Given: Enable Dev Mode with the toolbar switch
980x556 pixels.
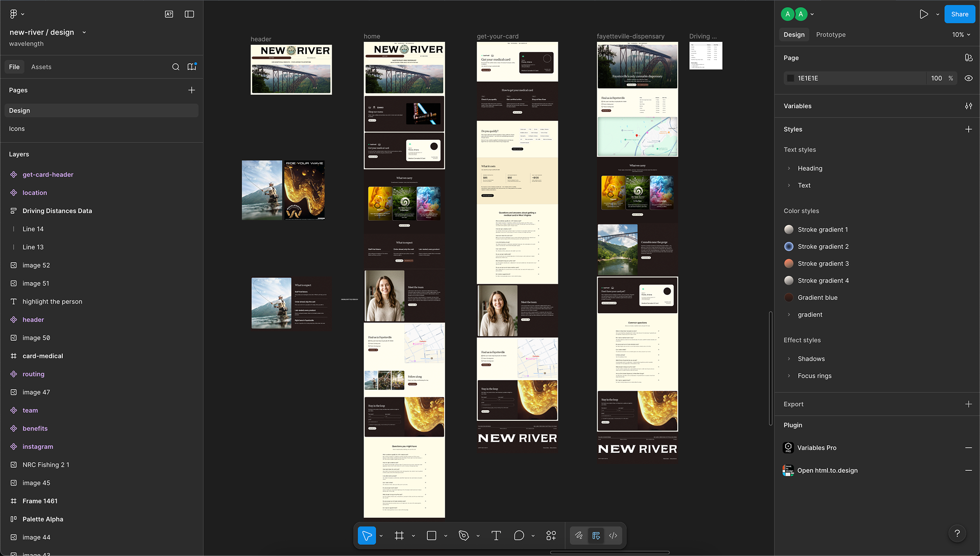Looking at the screenshot, I should click(613, 536).
